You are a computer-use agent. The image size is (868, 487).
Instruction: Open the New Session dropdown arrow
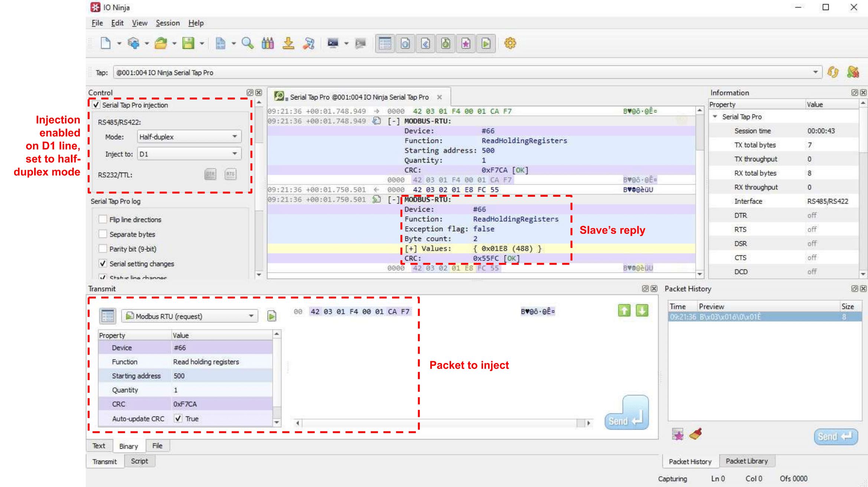point(119,43)
